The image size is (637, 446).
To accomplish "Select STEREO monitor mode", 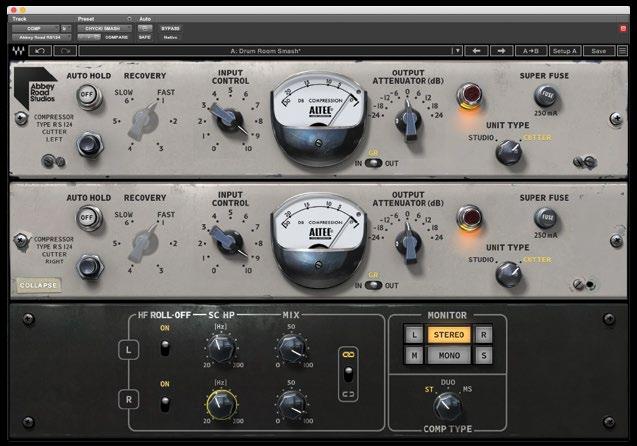I will click(x=448, y=335).
